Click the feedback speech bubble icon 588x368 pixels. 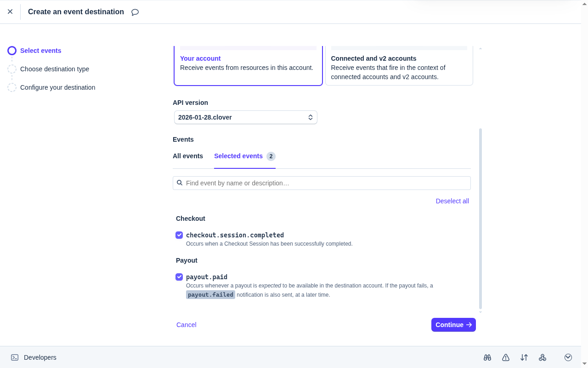[x=135, y=12]
